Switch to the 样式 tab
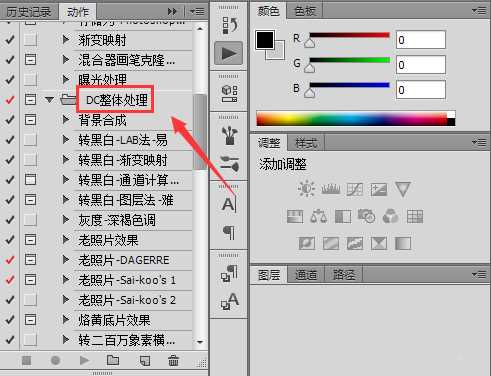This screenshot has height=376, width=491. click(x=306, y=143)
